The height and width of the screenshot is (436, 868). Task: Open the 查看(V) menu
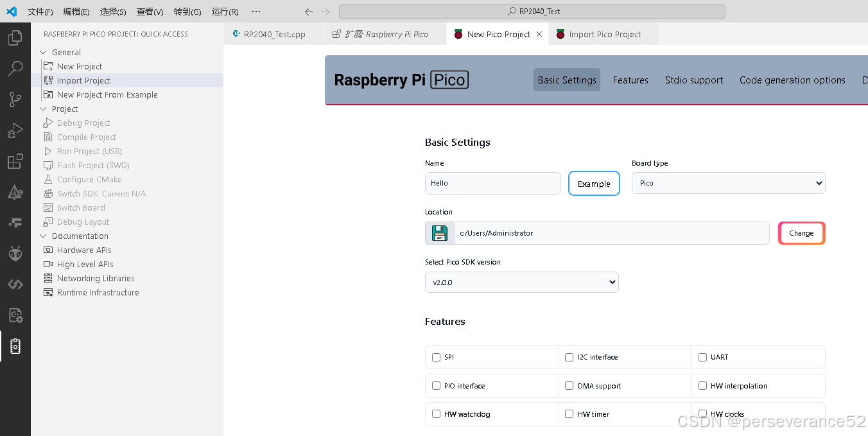click(x=150, y=12)
